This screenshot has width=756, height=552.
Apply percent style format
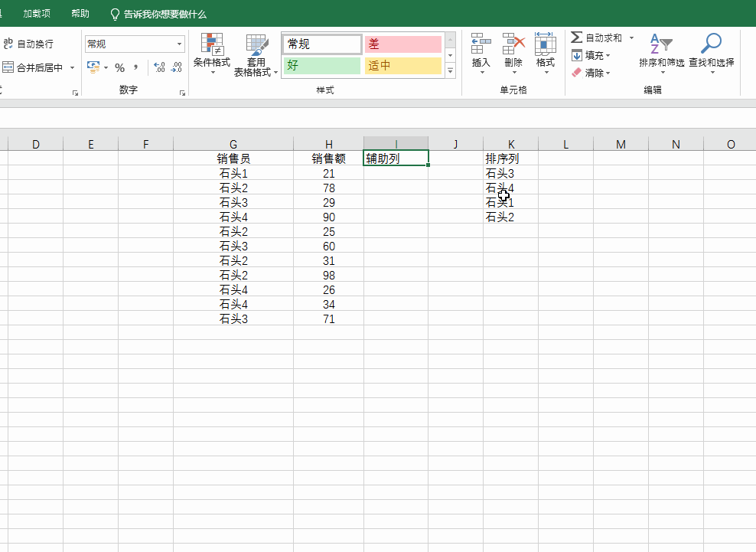[x=119, y=67]
